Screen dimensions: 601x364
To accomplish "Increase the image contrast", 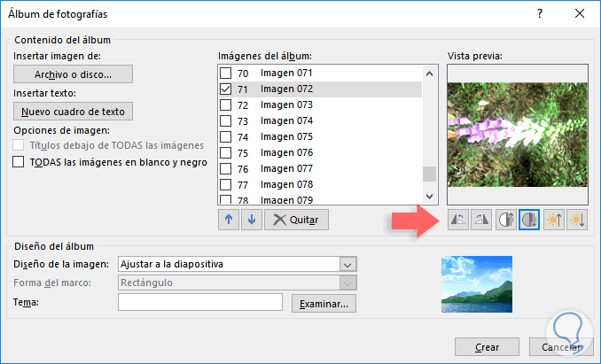I will [506, 220].
